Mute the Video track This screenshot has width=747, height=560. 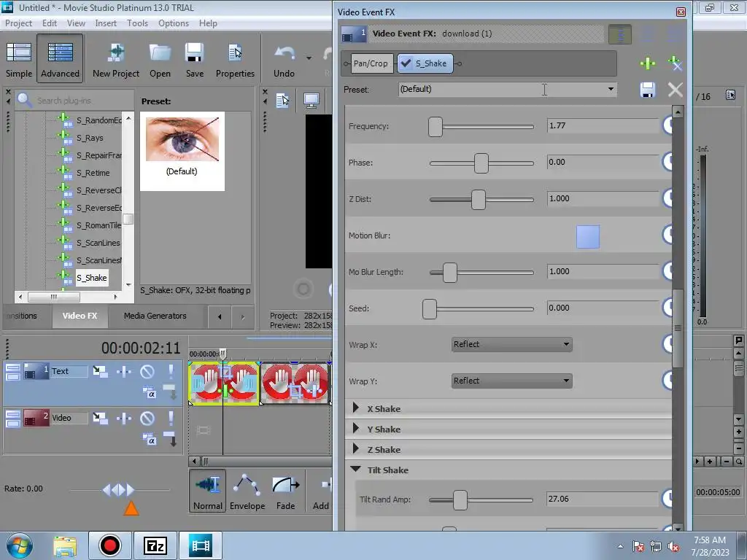(x=147, y=418)
